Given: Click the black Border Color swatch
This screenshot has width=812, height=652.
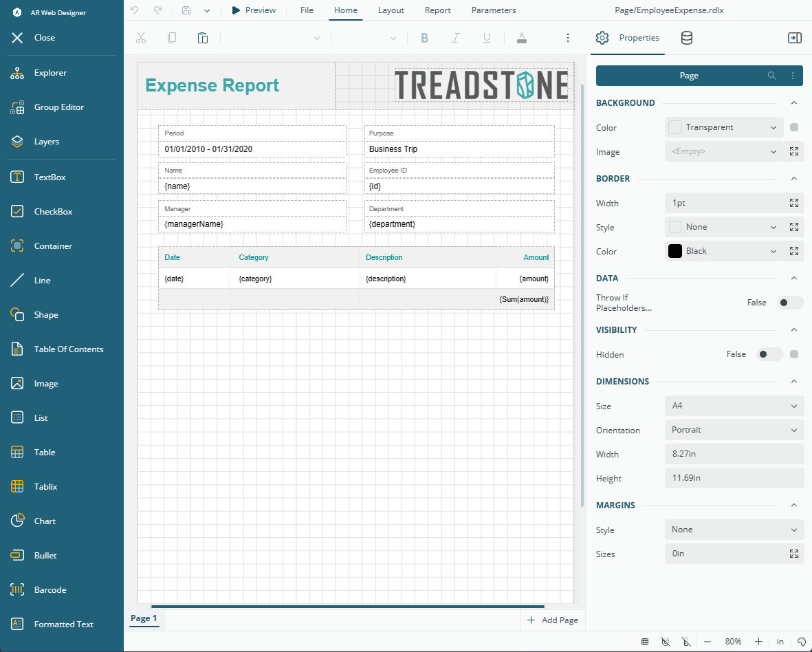Looking at the screenshot, I should click(674, 251).
